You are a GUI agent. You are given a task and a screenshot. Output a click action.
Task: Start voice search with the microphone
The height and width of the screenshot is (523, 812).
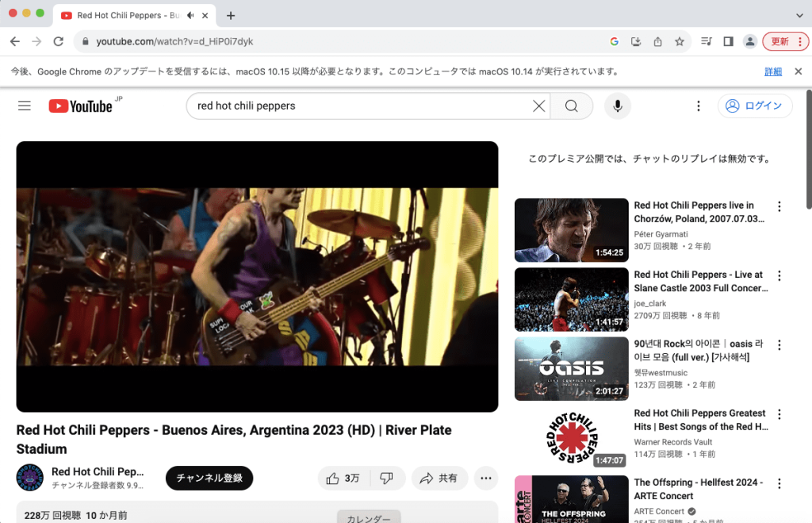click(x=617, y=106)
